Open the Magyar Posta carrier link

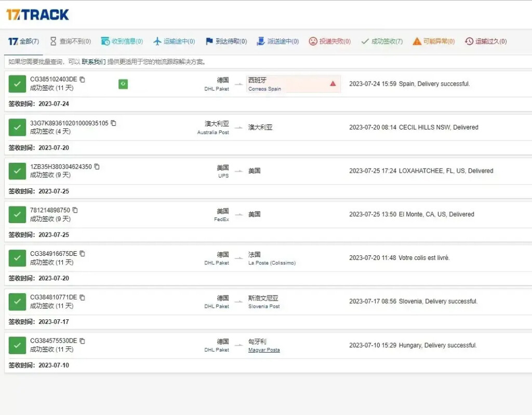pyautogui.click(x=264, y=350)
